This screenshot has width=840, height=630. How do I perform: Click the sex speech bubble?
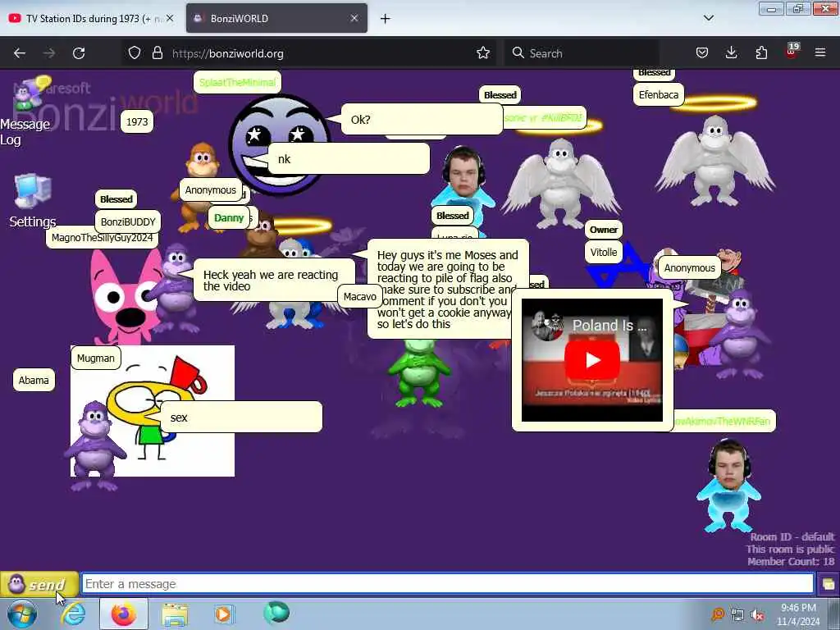pyautogui.click(x=241, y=418)
